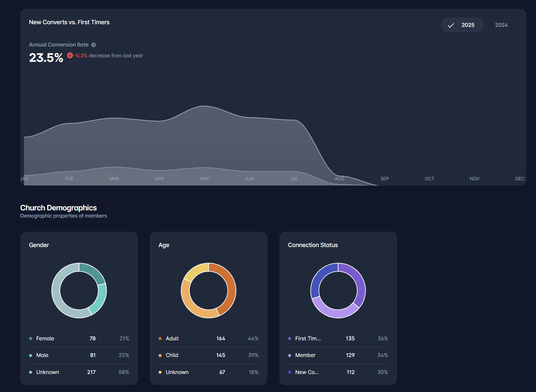Viewport: 536px width, 392px height.
Task: Click the Female legend dot in Gender chart
Action: 30,338
